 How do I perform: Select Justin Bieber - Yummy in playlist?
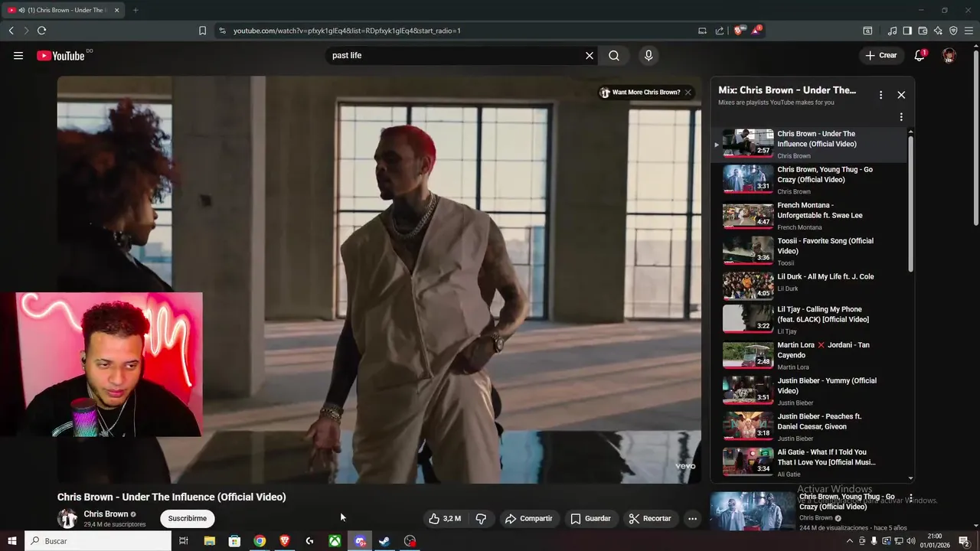tap(808, 391)
